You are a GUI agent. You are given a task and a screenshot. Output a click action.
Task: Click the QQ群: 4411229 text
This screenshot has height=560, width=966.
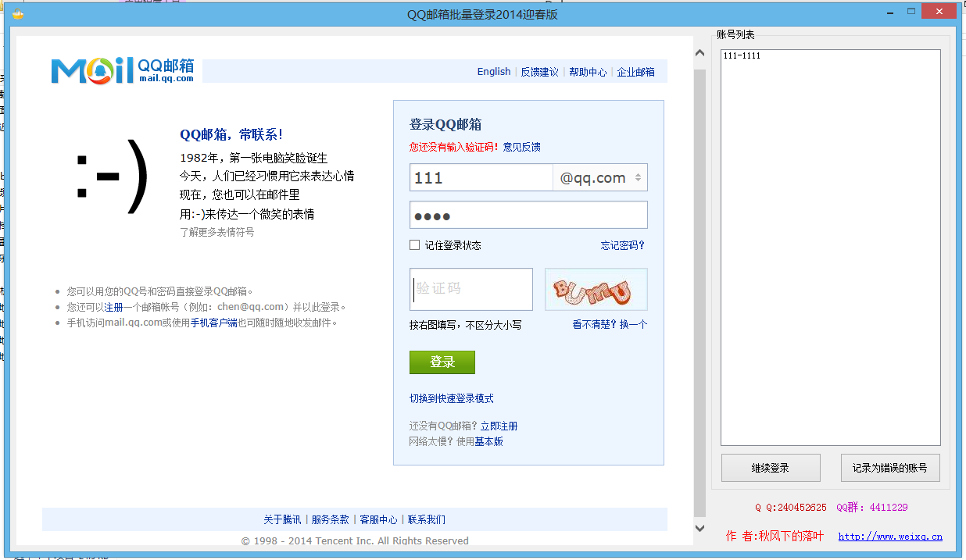[871, 508]
